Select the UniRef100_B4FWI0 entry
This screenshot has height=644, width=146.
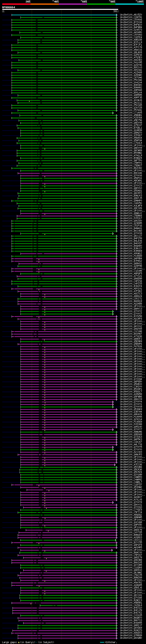tap(131, 25)
